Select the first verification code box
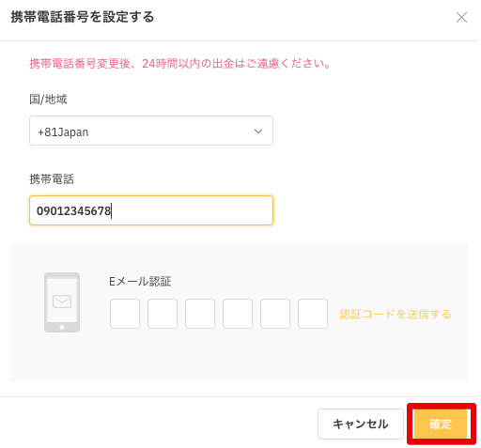 (125, 314)
